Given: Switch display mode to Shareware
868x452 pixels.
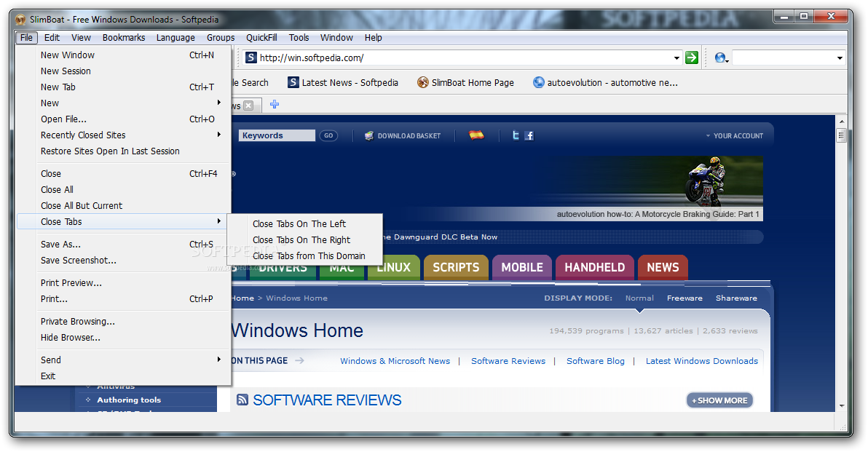Looking at the screenshot, I should (736, 298).
